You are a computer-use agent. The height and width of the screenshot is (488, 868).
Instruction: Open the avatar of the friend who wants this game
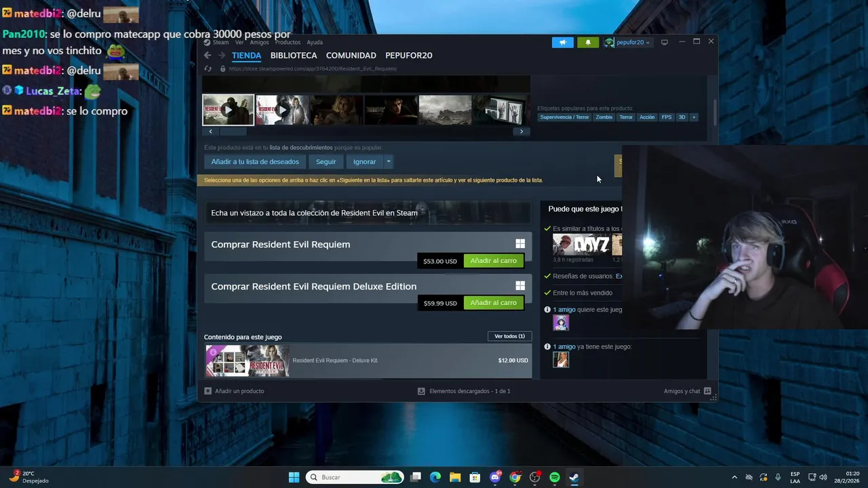click(x=561, y=323)
